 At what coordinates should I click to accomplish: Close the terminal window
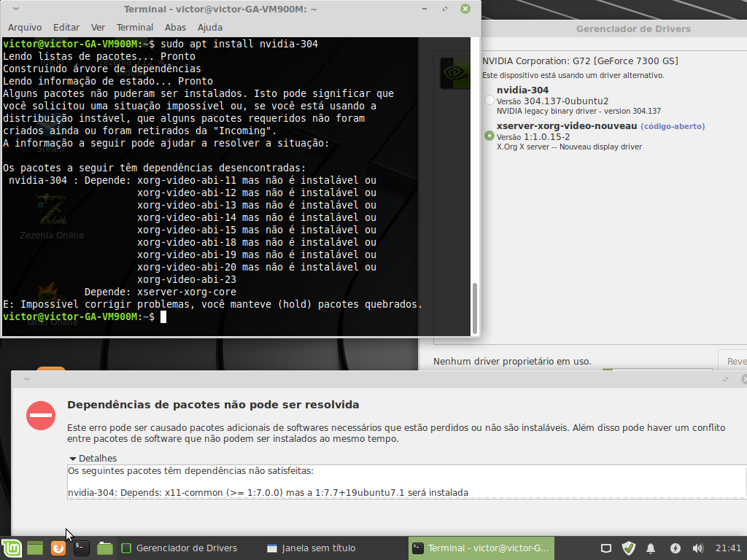click(465, 9)
